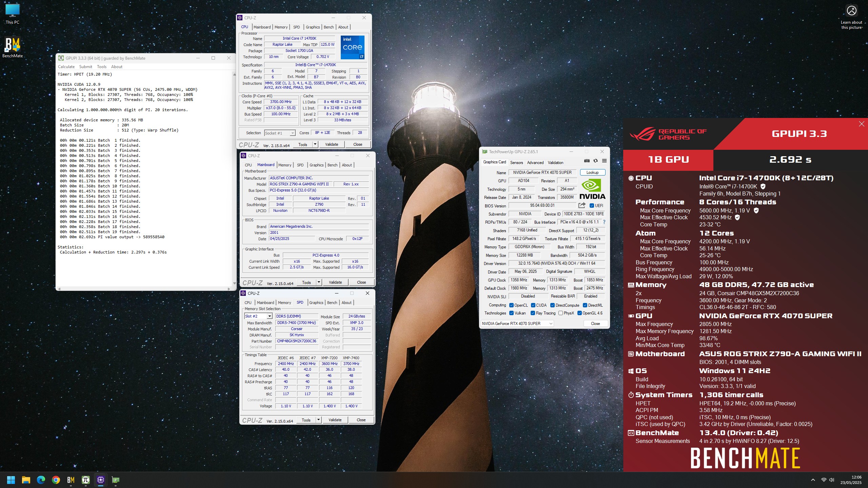Open the Slot #2 memory slot dropdown
868x488 pixels.
pyautogui.click(x=258, y=316)
